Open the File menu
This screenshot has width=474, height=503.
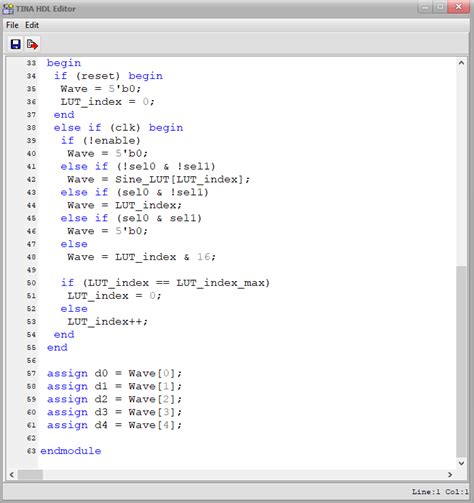click(x=12, y=25)
